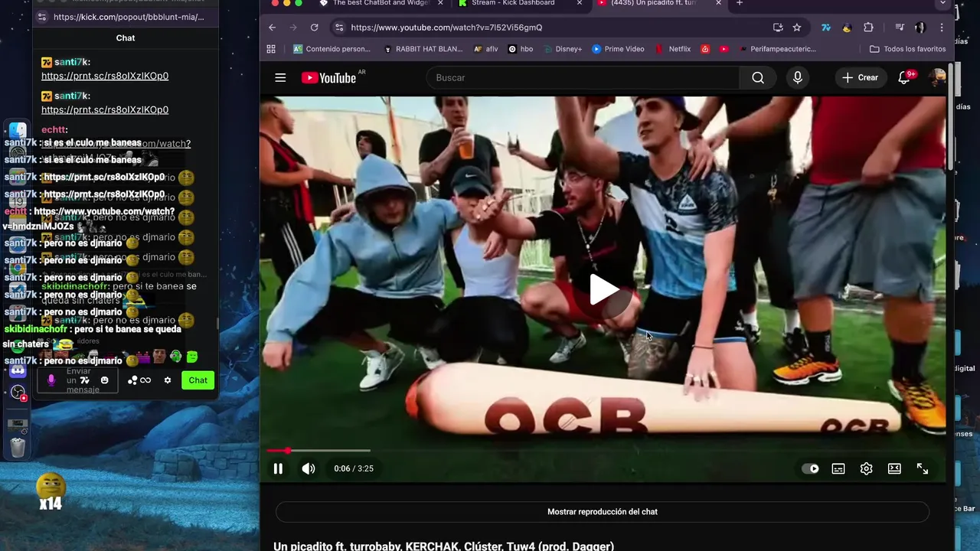Screen dimensions: 980x551
Task: Open OBS from the dock
Action: [18, 393]
